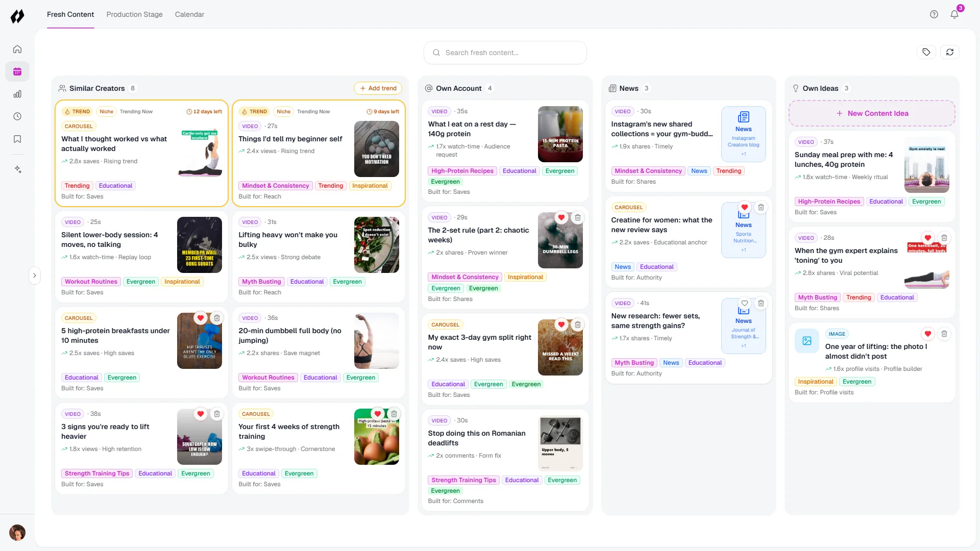Open Sports Nutrition news source tile
980x551 pixels.
click(743, 230)
